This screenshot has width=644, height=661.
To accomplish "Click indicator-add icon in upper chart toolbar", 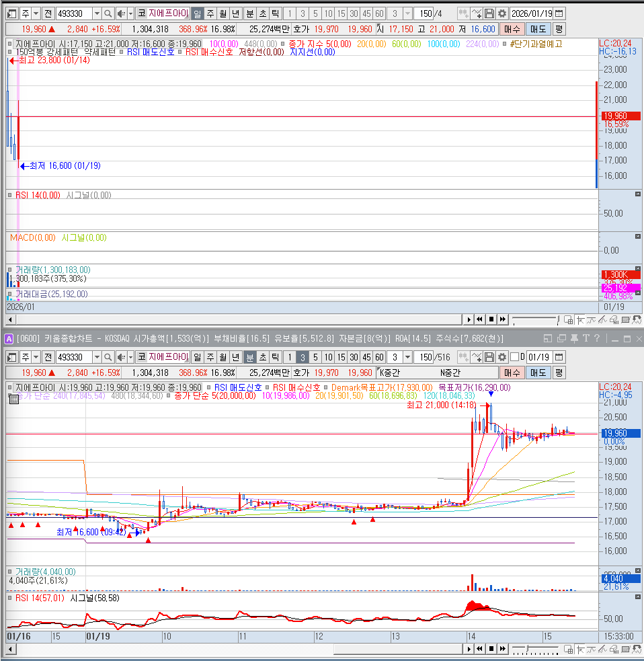I will pos(477,13).
